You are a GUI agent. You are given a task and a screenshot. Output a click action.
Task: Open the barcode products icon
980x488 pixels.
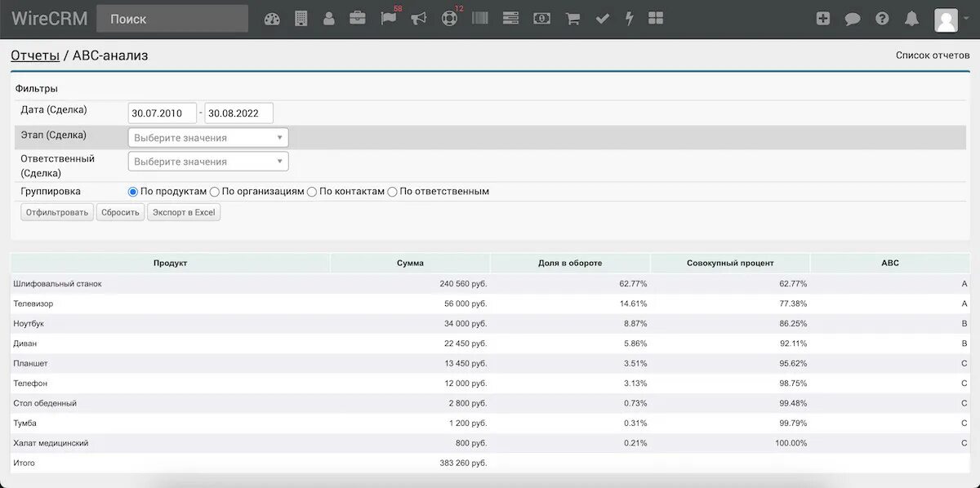coord(480,18)
